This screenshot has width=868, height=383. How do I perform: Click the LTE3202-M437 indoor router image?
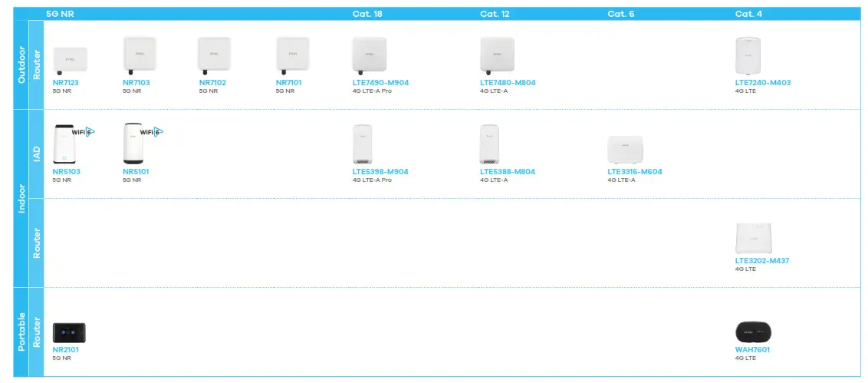pyautogui.click(x=754, y=239)
